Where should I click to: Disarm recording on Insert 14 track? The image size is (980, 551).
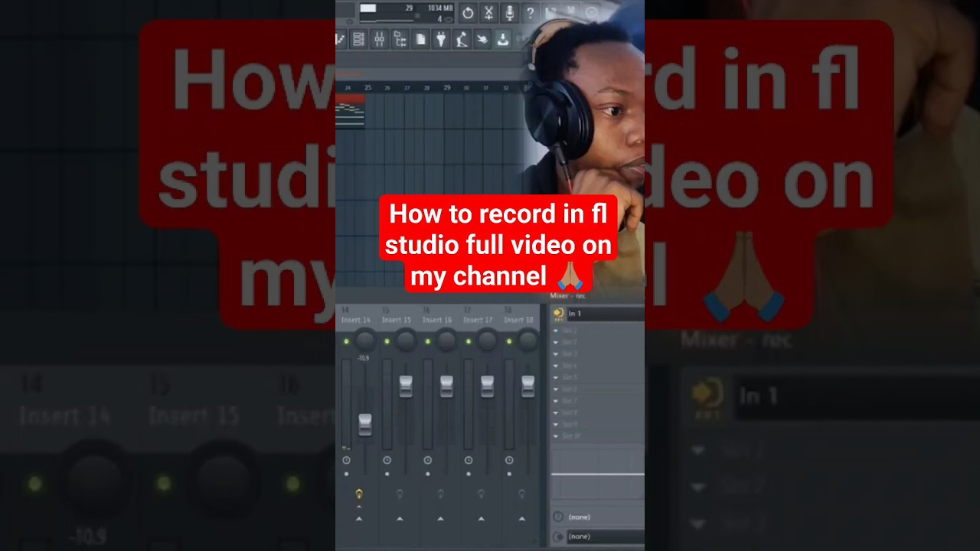[358, 494]
